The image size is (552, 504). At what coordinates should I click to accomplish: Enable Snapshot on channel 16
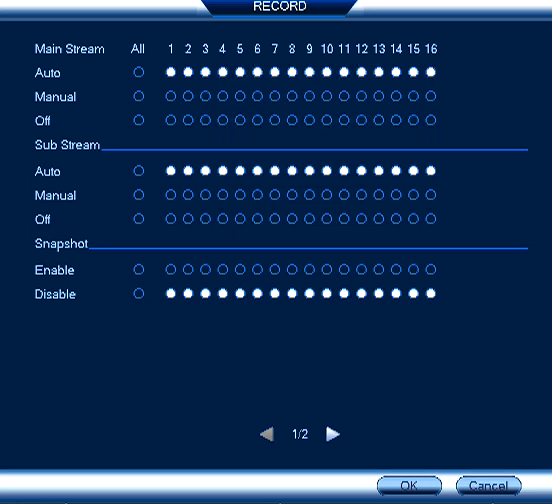431,269
